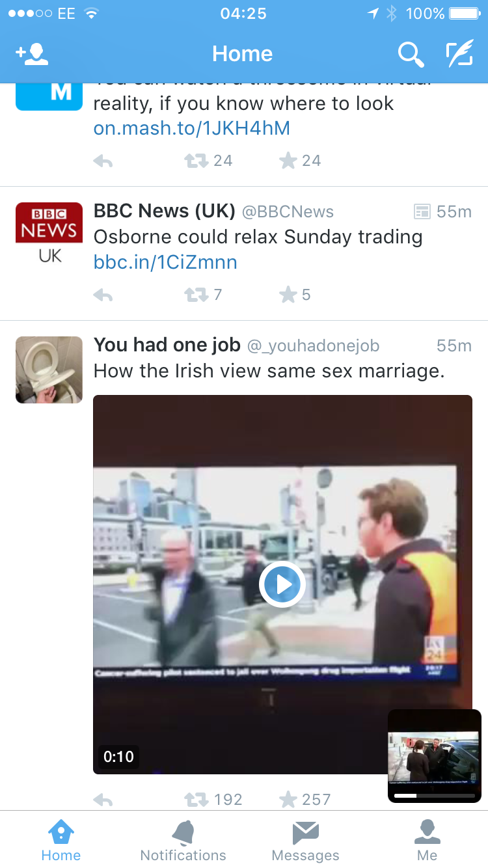Screen dimensions: 488x868
Task: Play the Irish same sex marriage video
Action: coord(282,584)
